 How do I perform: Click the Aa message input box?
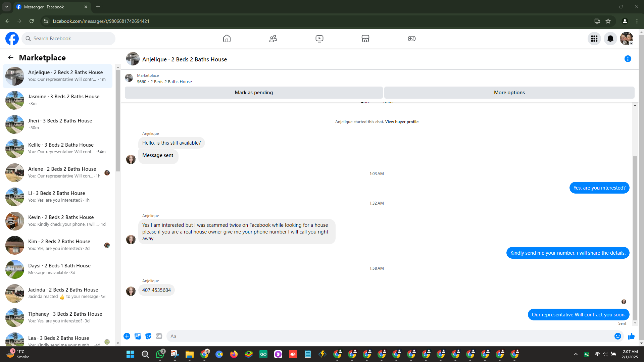pos(389,336)
